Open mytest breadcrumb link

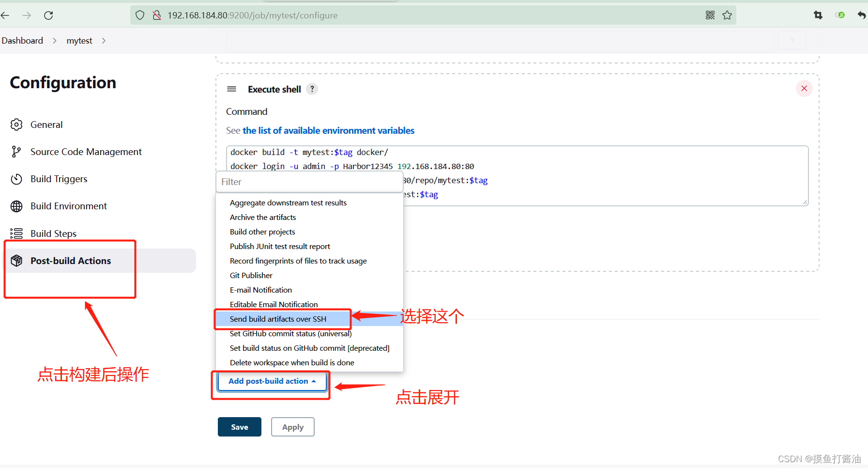(x=79, y=41)
